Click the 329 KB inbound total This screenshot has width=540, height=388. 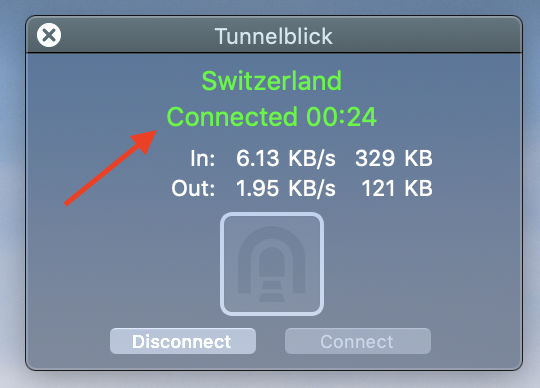tap(394, 158)
